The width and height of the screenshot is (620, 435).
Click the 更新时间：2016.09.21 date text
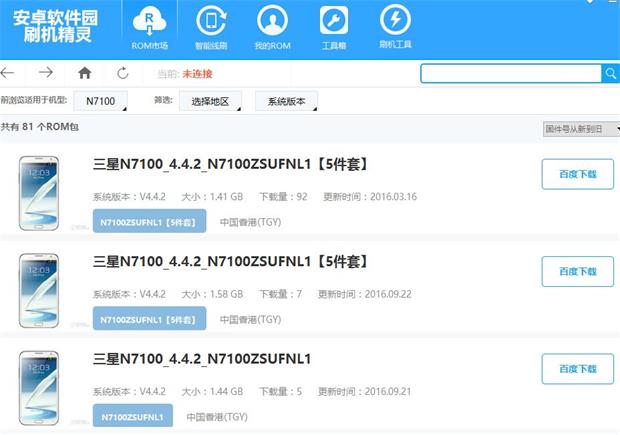365,391
